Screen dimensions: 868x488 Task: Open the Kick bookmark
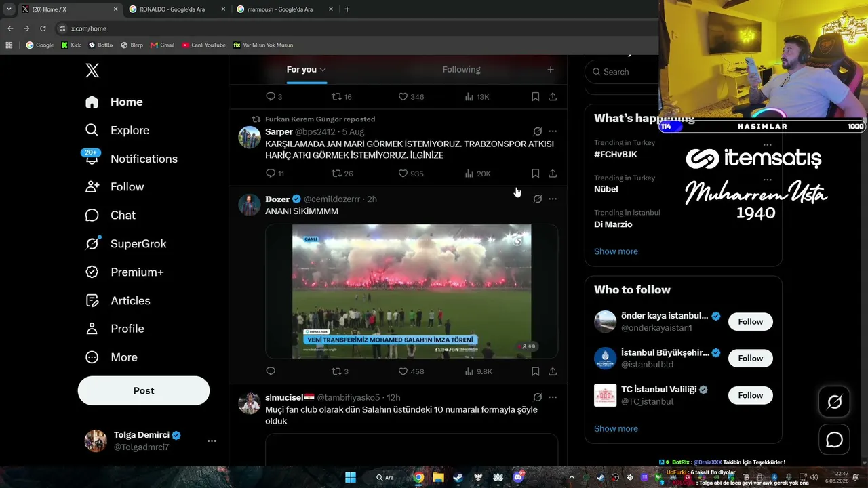coord(71,45)
